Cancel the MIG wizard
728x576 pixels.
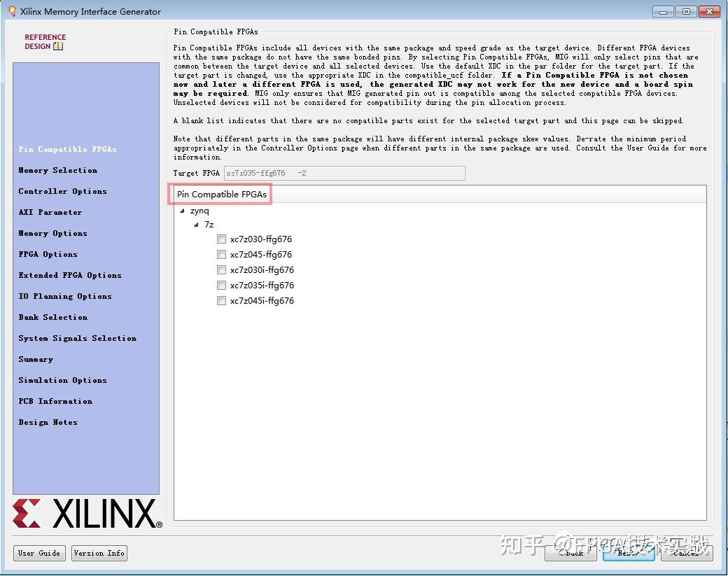coord(686,553)
